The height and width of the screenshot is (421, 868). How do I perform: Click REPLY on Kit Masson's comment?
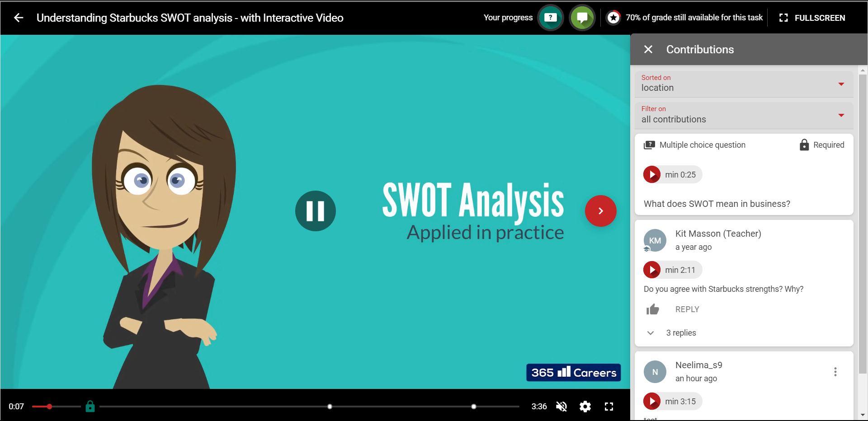pyautogui.click(x=687, y=309)
